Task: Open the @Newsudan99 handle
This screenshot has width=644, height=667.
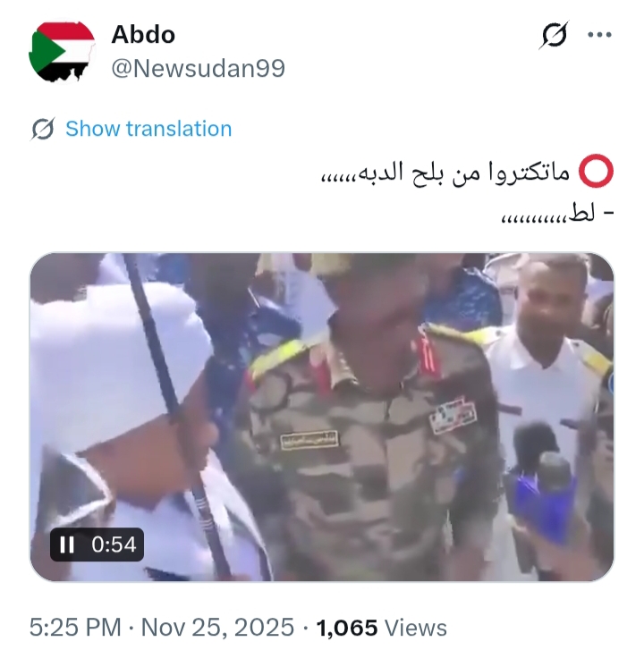Action: (198, 68)
